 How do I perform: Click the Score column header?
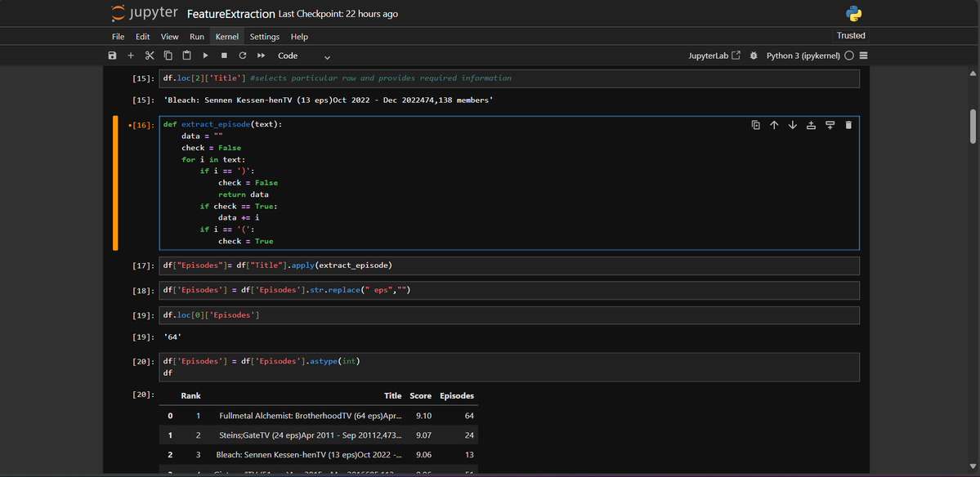tap(421, 396)
